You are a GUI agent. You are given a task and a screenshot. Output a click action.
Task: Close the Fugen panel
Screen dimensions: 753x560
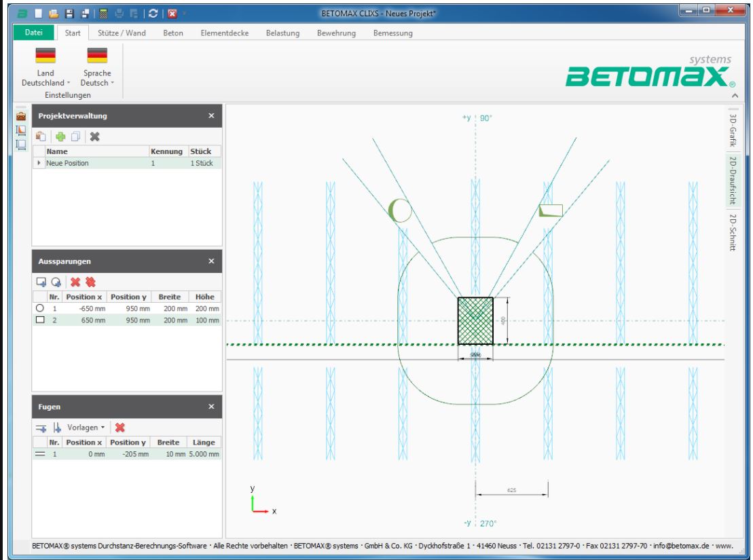tap(211, 407)
